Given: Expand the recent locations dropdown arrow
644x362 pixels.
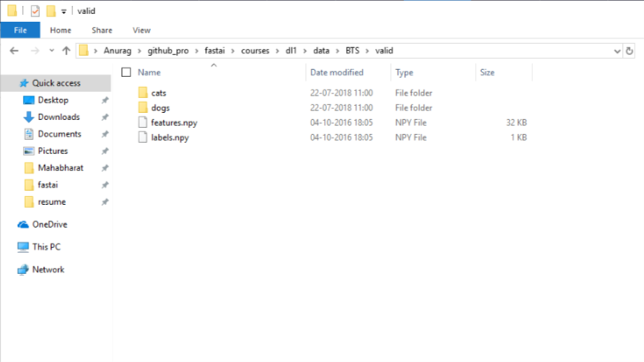Looking at the screenshot, I should (x=51, y=50).
